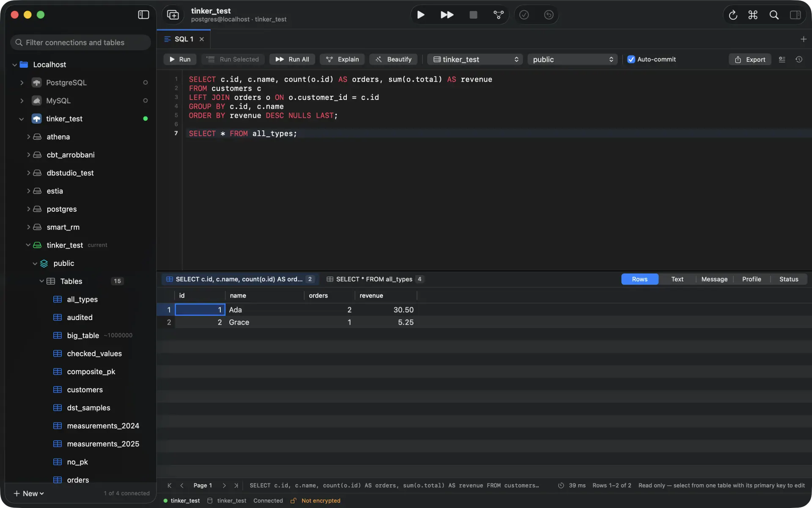Open the SELECT * FROM all_types result tab
The image size is (812, 508).
pos(375,279)
